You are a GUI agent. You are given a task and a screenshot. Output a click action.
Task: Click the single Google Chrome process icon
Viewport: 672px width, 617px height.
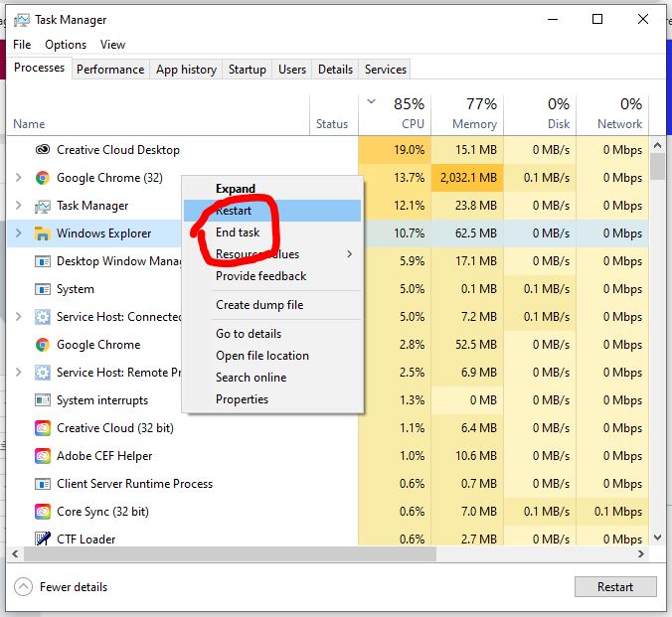coord(43,345)
